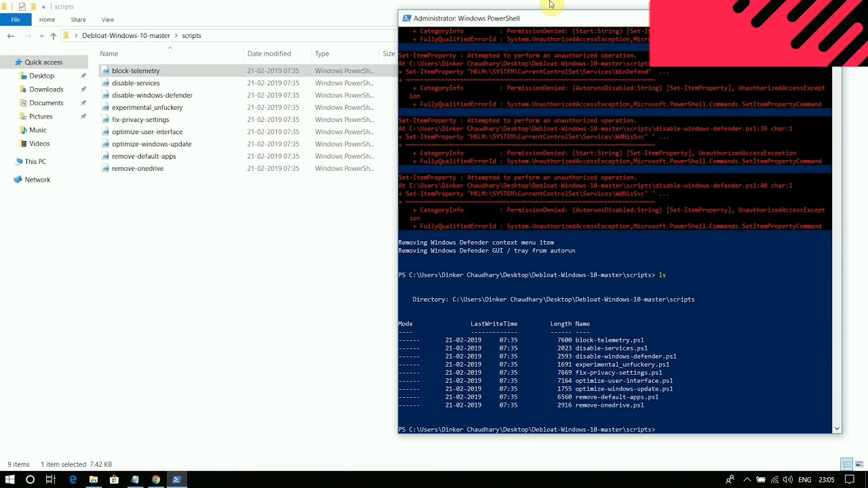Click the PowerShell scrollbar down arrow

pyautogui.click(x=837, y=428)
